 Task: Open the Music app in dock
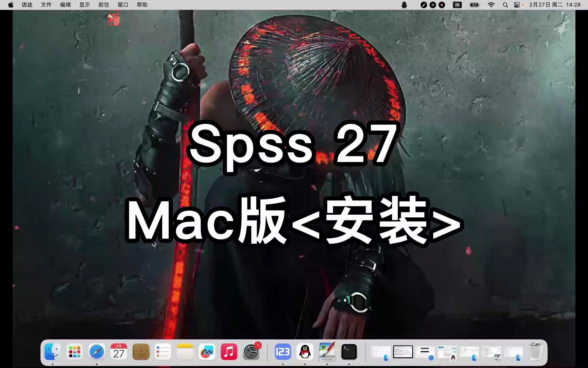(x=229, y=352)
